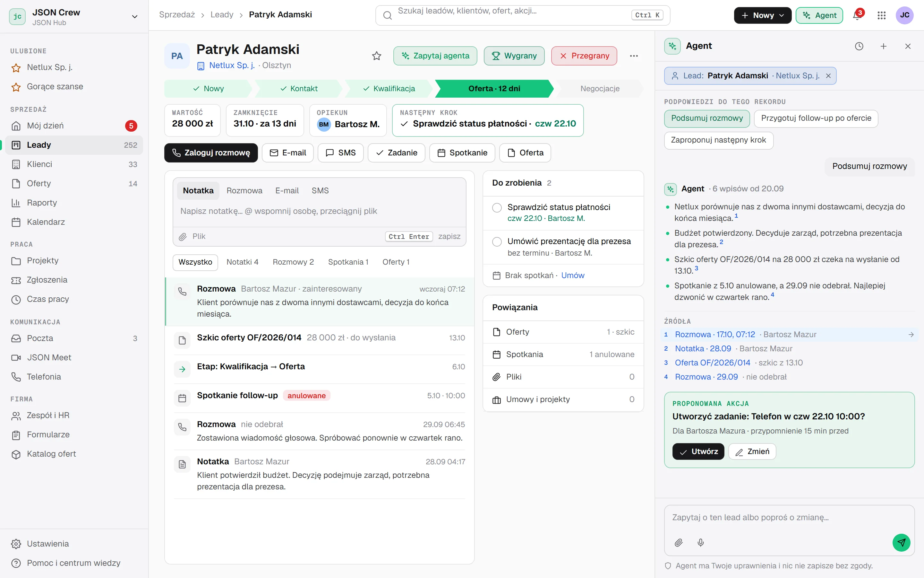Star Patryk Adamski as favorite
The image size is (924, 578).
pyautogui.click(x=376, y=56)
